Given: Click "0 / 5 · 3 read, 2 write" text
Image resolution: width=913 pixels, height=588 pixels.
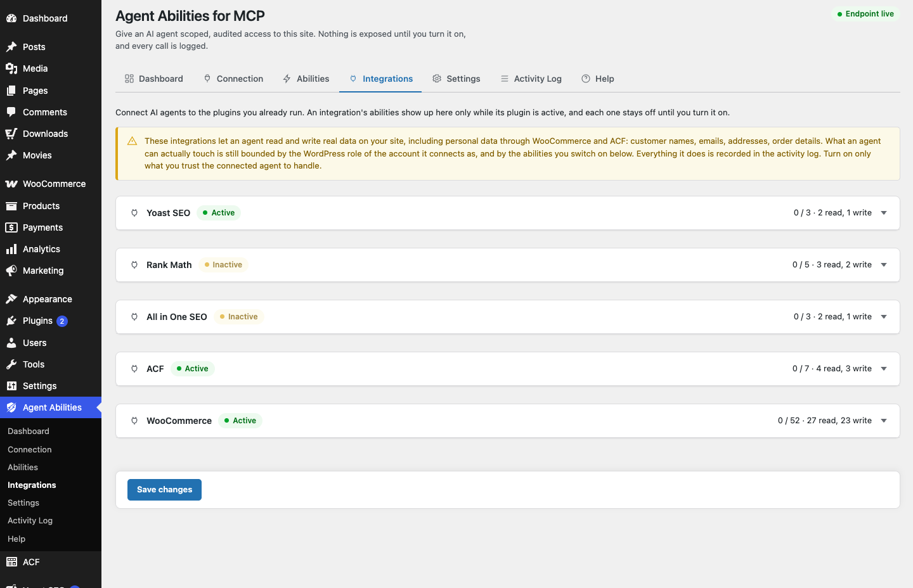Looking at the screenshot, I should (832, 265).
